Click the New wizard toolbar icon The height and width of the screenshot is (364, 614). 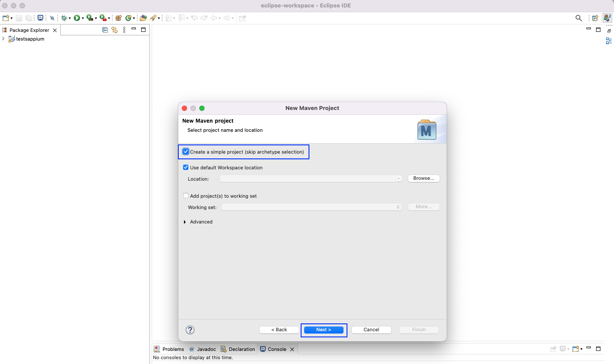coord(5,18)
